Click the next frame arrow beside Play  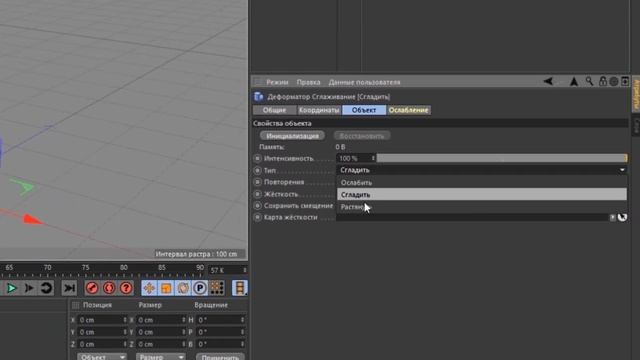pos(29,288)
